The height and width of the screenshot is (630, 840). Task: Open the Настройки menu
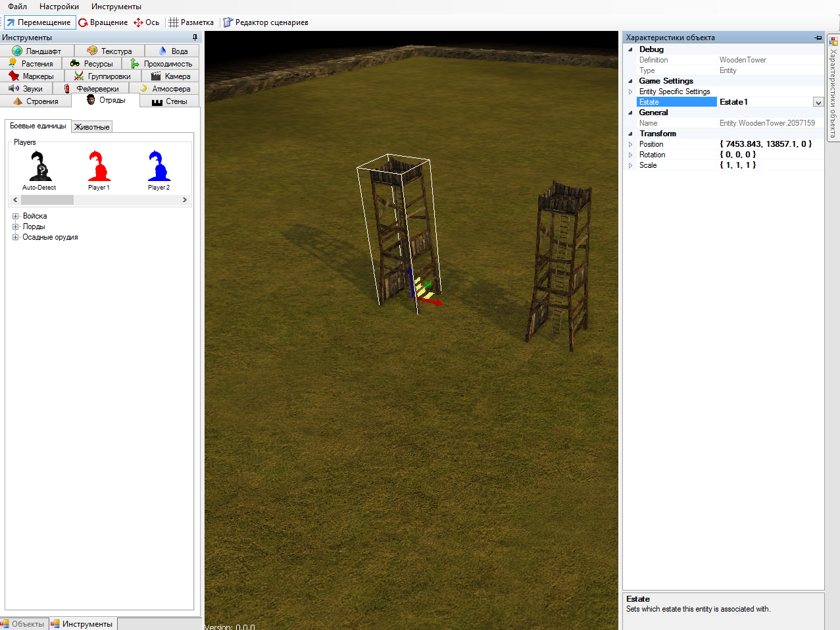(59, 7)
